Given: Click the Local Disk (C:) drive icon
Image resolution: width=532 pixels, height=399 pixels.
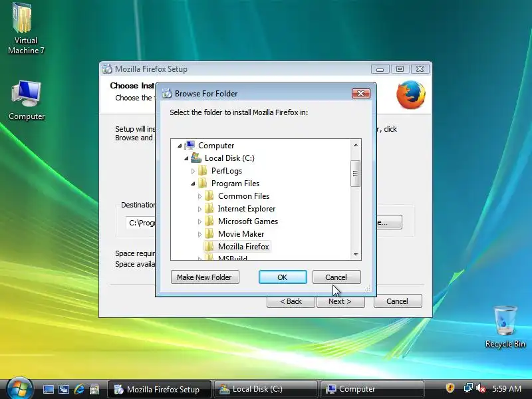Looking at the screenshot, I should (196, 158).
